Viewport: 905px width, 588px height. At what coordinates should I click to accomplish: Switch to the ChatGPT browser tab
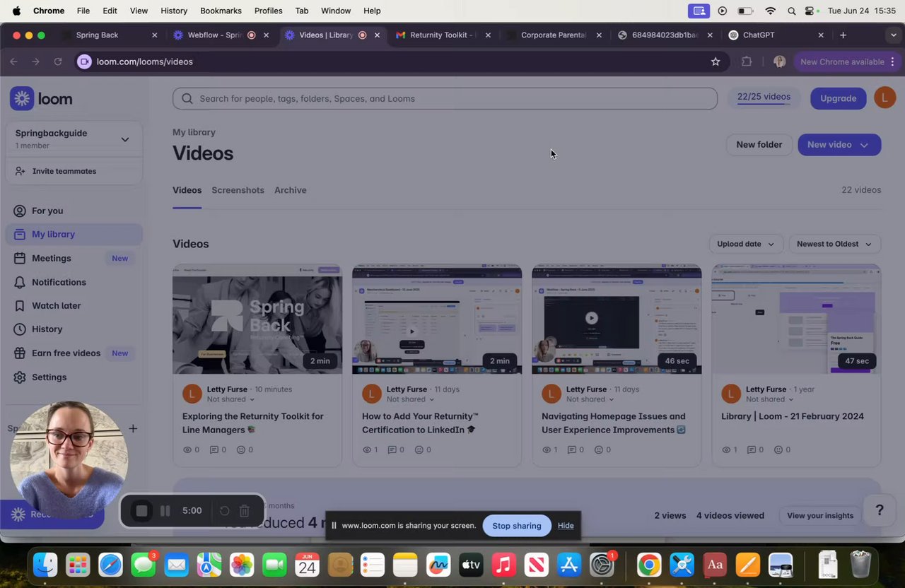pyautogui.click(x=776, y=35)
